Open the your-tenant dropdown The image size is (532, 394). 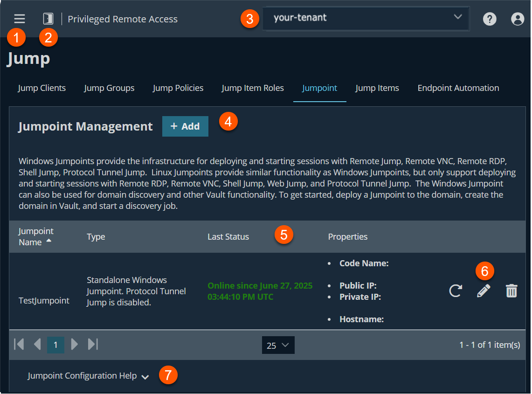pos(366,18)
